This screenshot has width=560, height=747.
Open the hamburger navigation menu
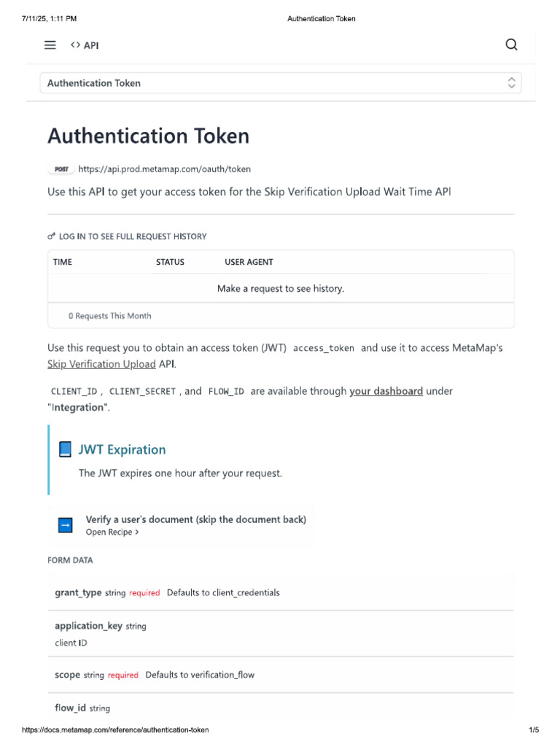coord(50,45)
